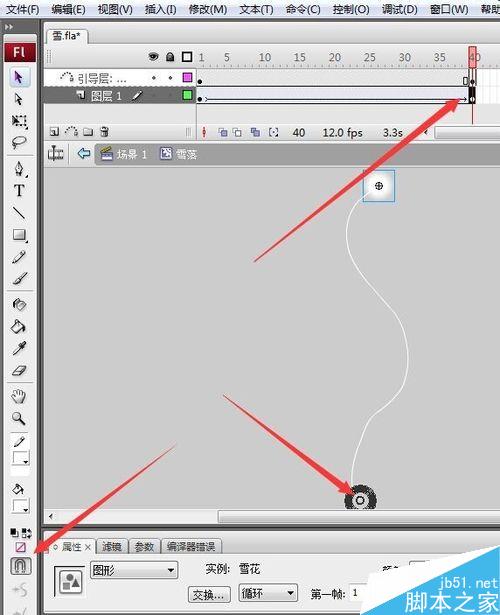Click Insert Layer icon below layers
The image size is (500, 615).
tap(55, 132)
